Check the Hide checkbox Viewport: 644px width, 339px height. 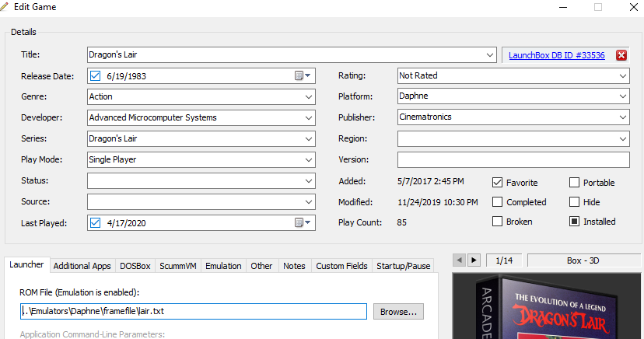(x=574, y=202)
